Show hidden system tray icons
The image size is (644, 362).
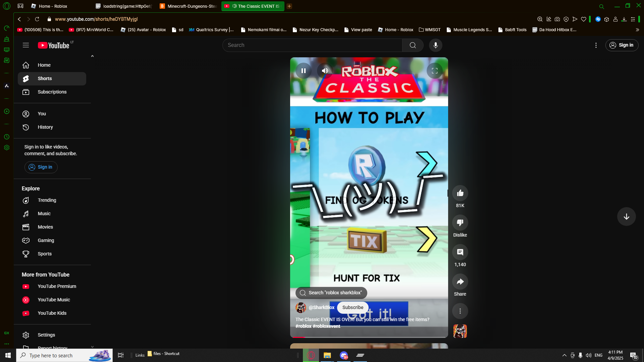tap(565, 355)
